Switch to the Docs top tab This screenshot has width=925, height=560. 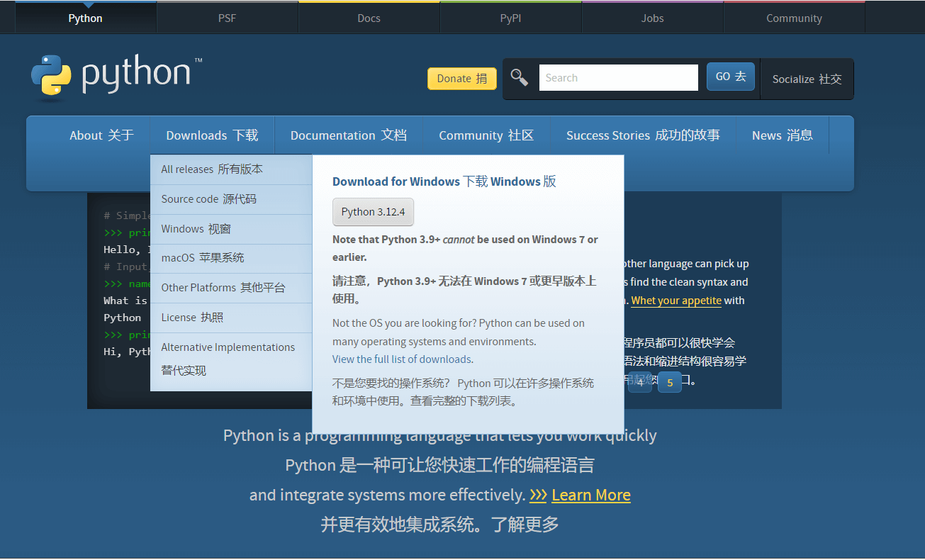click(x=369, y=18)
